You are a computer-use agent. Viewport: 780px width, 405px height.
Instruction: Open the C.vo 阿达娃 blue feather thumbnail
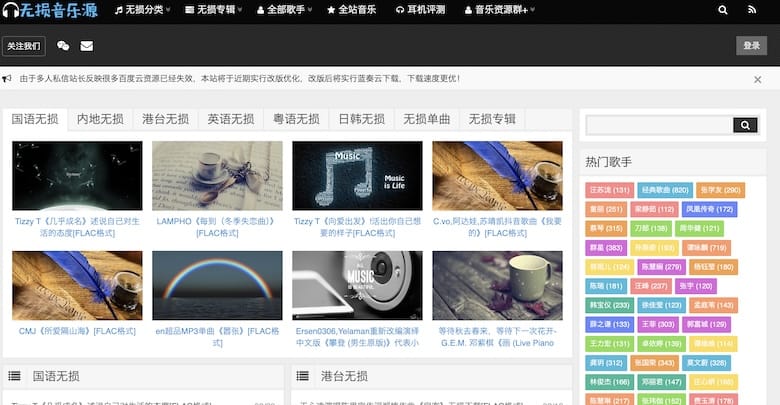point(497,176)
